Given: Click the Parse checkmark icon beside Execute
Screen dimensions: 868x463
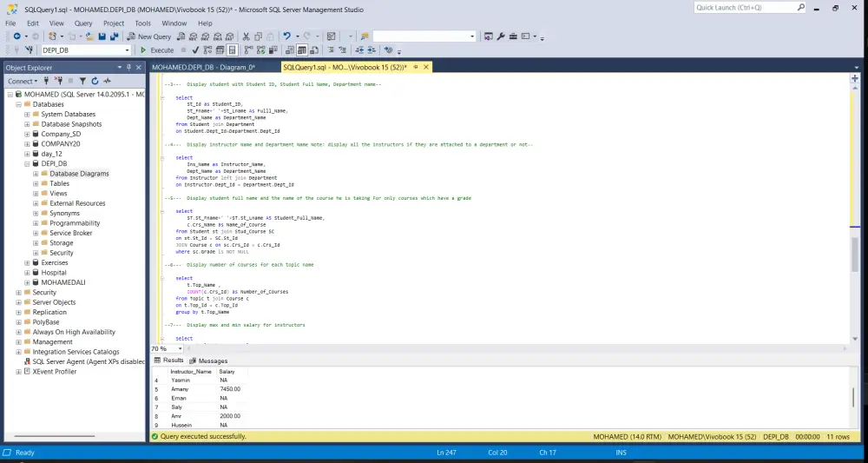Looking at the screenshot, I should pyautogui.click(x=195, y=50).
